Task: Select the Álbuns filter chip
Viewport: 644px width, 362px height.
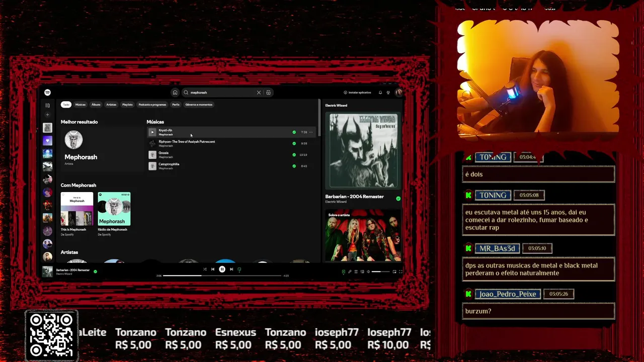Action: point(96,105)
